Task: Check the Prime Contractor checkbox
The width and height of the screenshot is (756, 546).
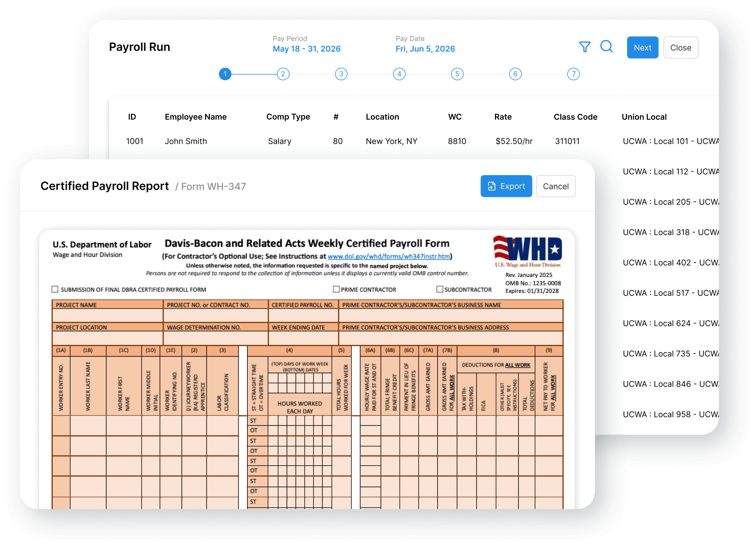Action: [x=335, y=289]
